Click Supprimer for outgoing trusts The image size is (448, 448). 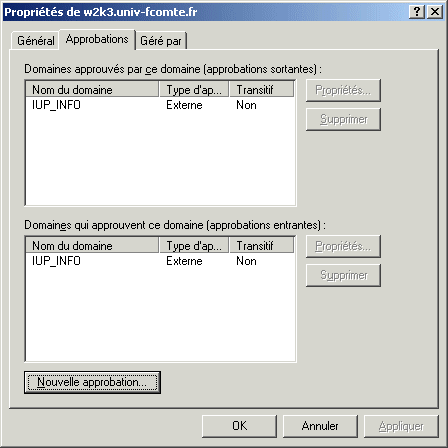point(343,119)
